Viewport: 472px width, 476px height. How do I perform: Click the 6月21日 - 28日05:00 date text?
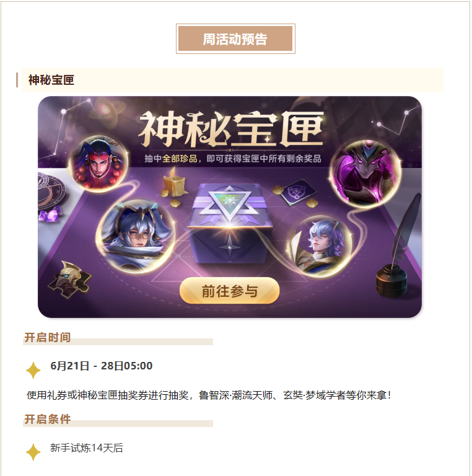click(102, 366)
